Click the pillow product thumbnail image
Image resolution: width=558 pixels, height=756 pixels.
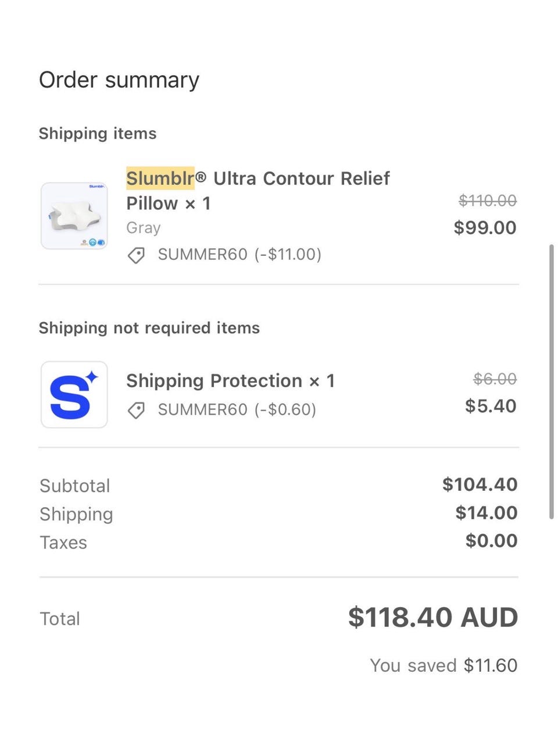pyautogui.click(x=74, y=216)
